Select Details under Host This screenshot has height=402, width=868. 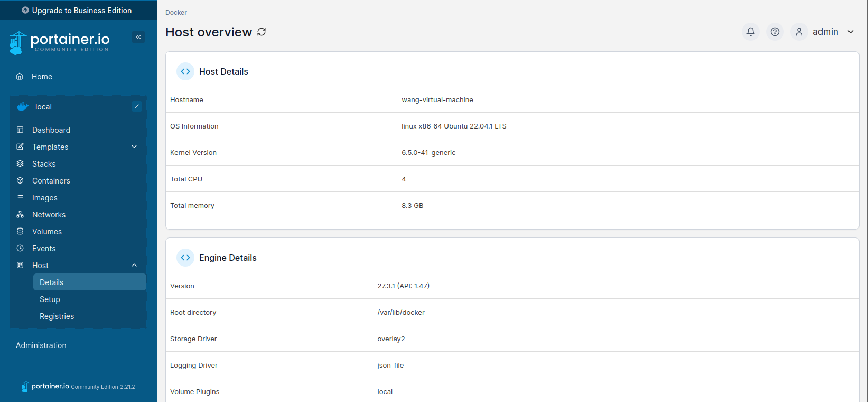pos(90,282)
